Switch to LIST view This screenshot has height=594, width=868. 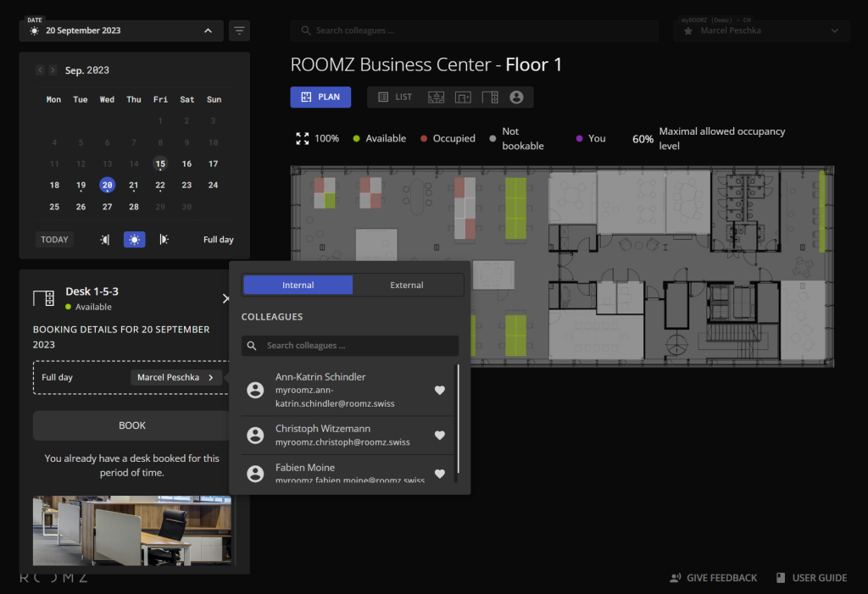pyautogui.click(x=395, y=97)
